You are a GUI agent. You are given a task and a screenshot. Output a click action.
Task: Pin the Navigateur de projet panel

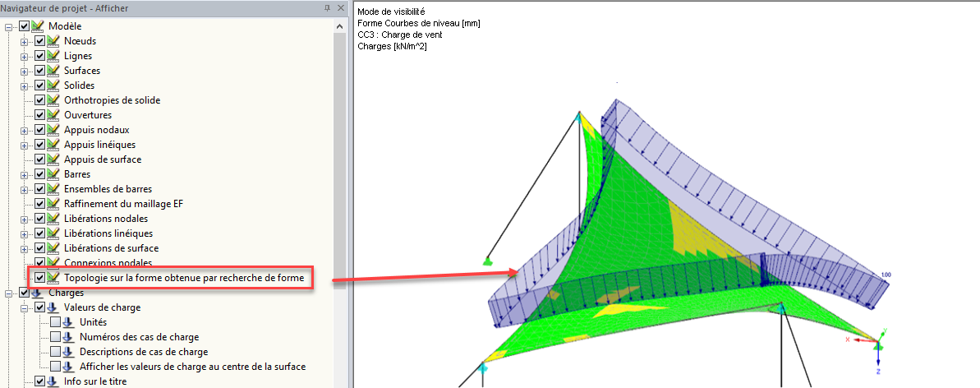(x=327, y=7)
